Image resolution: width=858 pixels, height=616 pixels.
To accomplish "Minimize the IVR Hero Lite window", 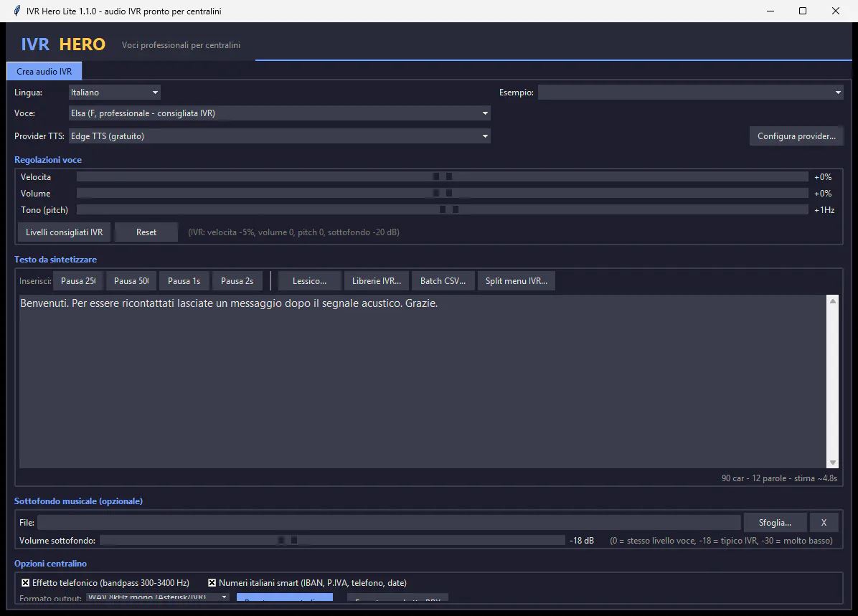I will point(770,11).
